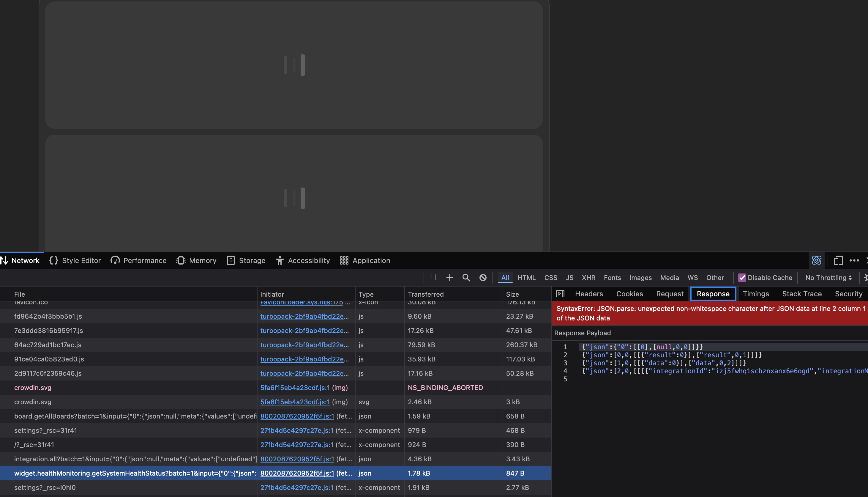Toggle the Images request filter
Viewport: 868px width, 497px height.
click(x=640, y=278)
